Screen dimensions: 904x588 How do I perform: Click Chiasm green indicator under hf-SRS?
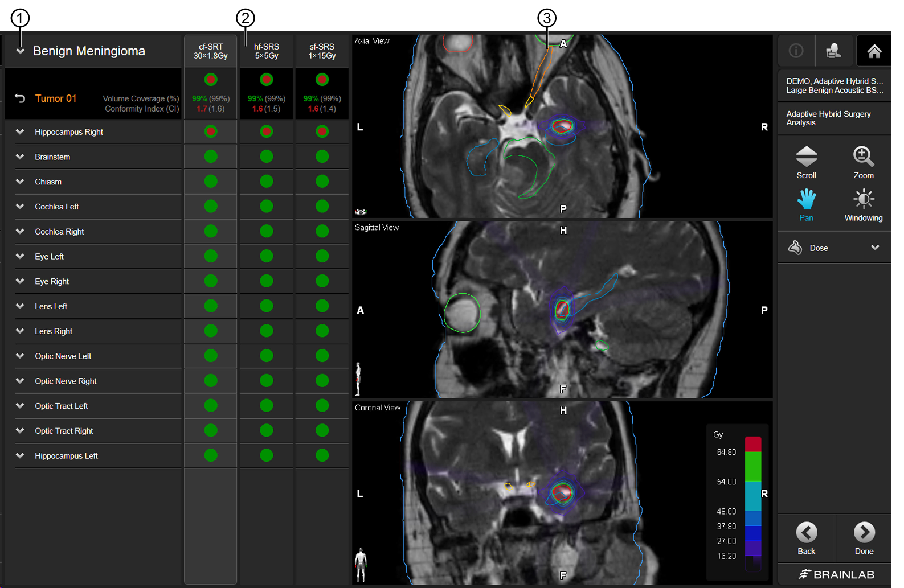tap(267, 182)
